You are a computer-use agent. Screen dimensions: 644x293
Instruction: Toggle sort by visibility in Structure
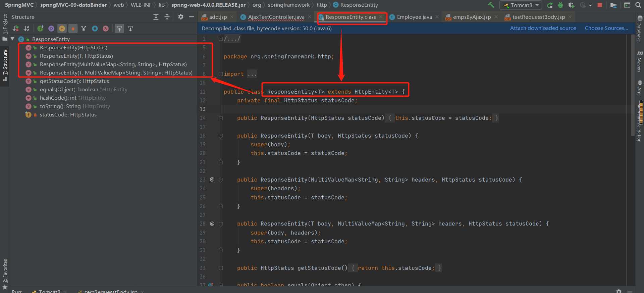coord(16,29)
